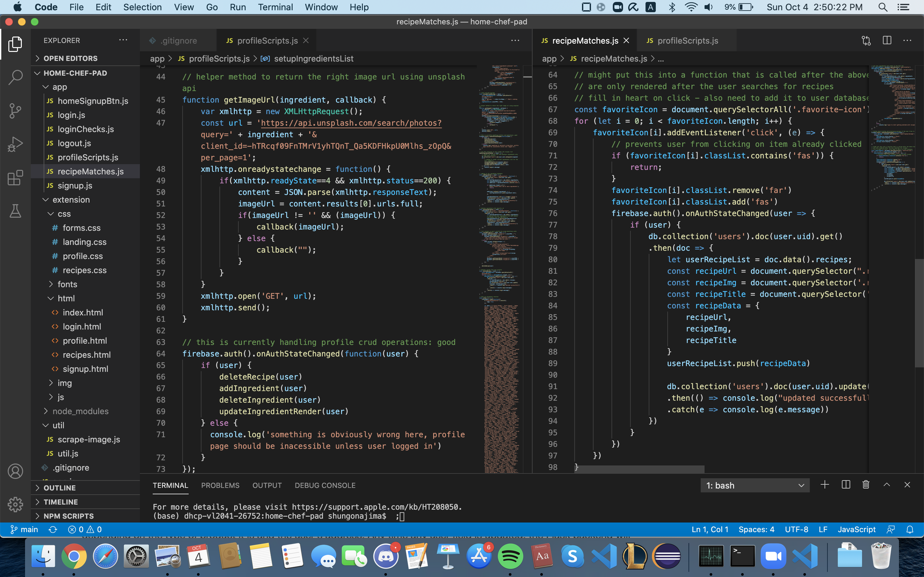The width and height of the screenshot is (924, 577).
Task: Collapse the extension folder
Action: [71, 200]
